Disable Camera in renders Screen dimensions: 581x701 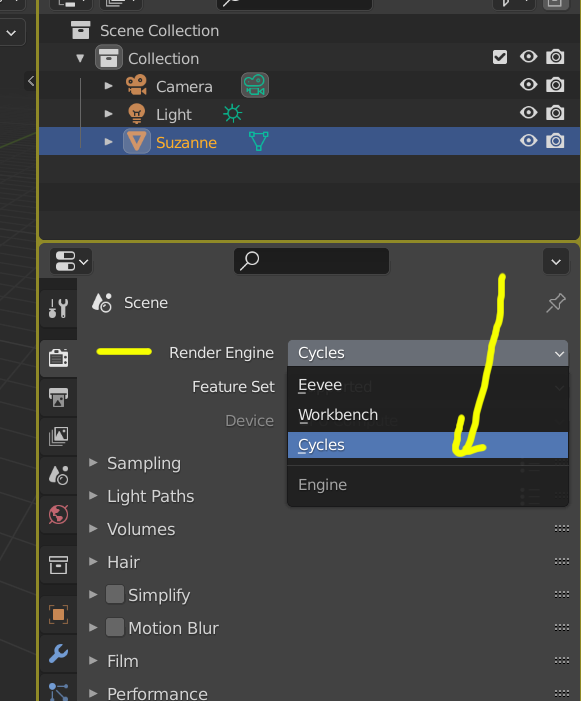pyautogui.click(x=555, y=85)
